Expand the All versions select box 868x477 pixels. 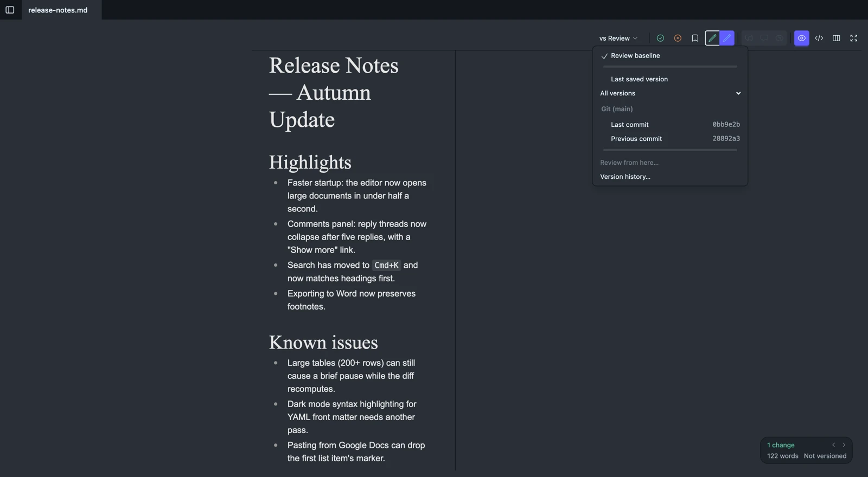[670, 93]
